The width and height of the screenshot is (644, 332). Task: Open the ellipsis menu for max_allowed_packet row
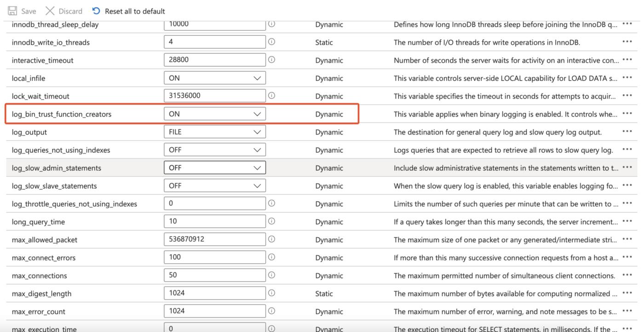tap(627, 239)
